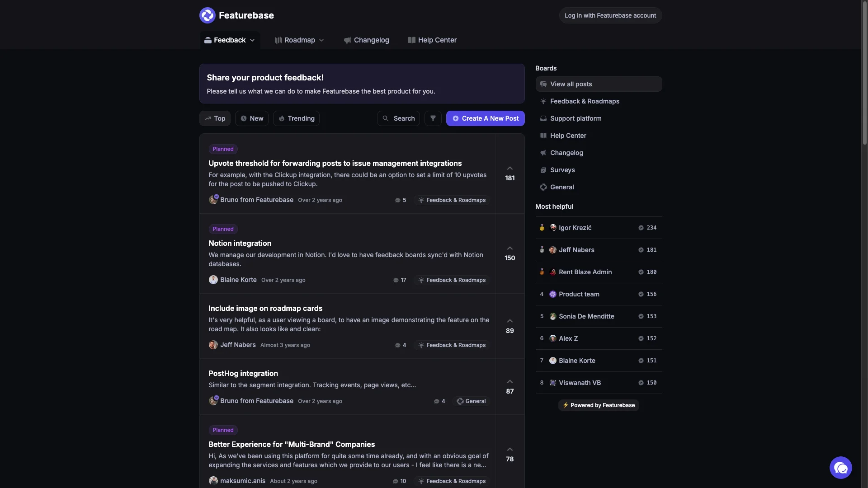Log in with Featurebase account
This screenshot has height=488, width=868.
click(x=610, y=15)
